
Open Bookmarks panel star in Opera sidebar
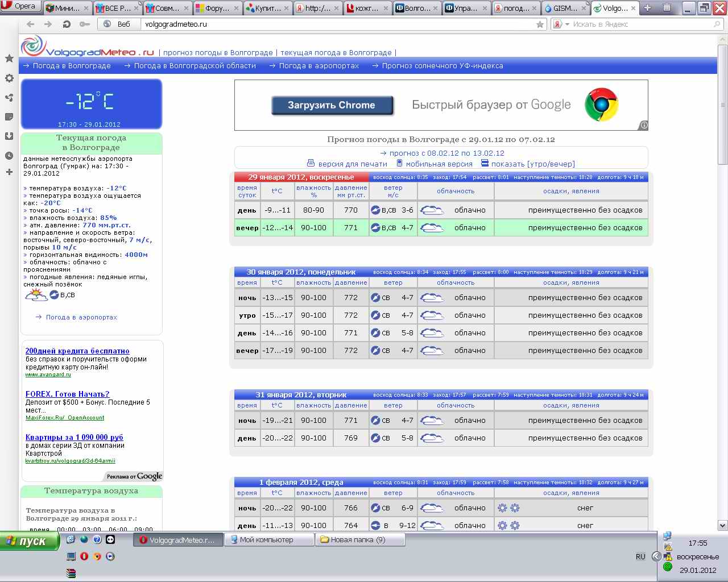(9, 59)
